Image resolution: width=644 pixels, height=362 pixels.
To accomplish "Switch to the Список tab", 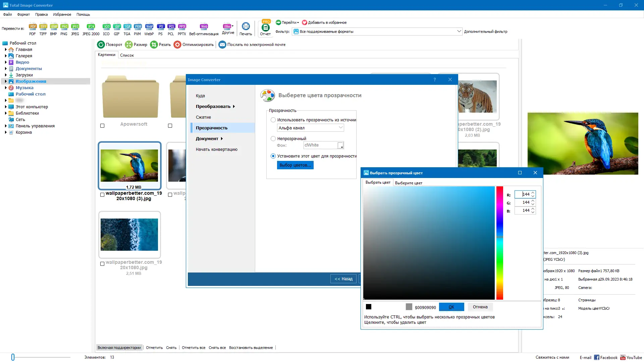I will [127, 55].
